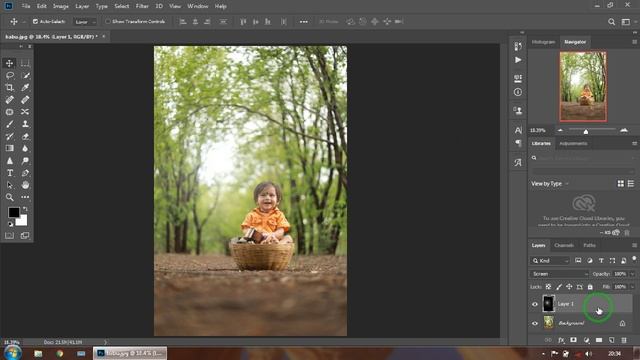Click the foreground black color swatch
640x360 pixels.
(13, 213)
